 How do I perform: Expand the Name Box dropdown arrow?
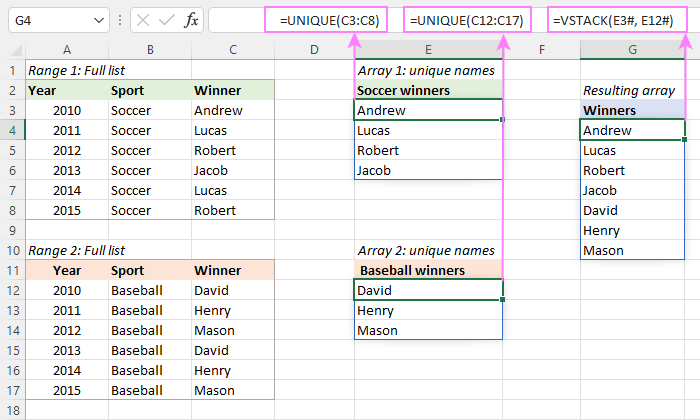pos(97,20)
